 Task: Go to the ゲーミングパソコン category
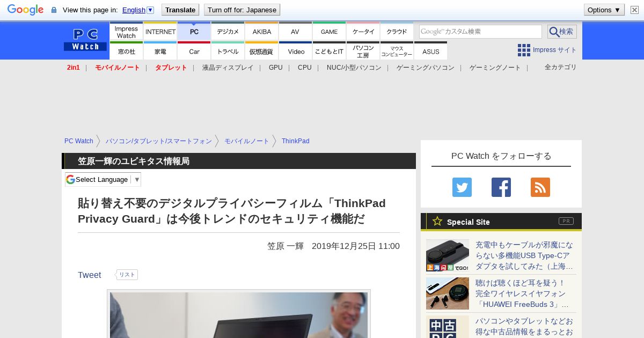point(426,68)
